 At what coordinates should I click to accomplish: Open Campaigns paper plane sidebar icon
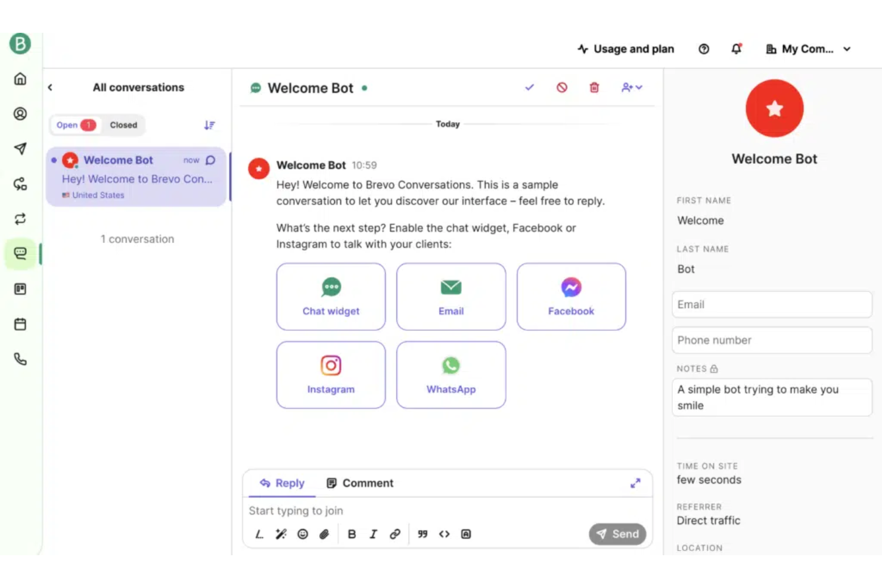20,148
